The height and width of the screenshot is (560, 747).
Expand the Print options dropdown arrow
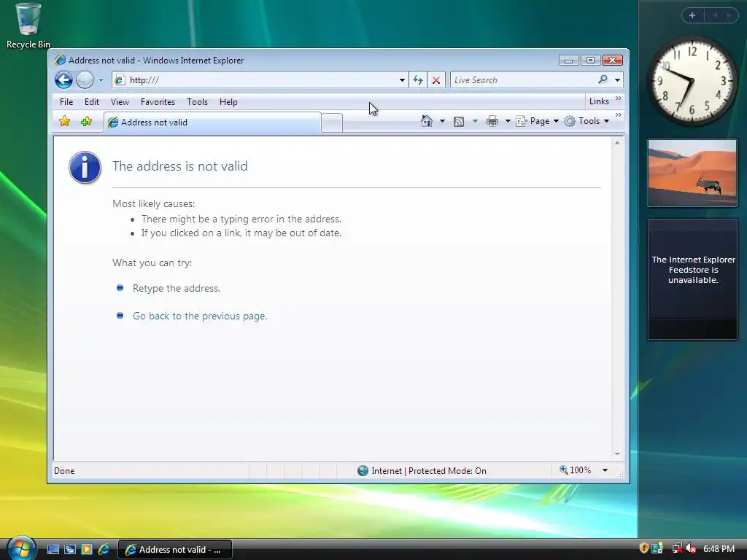coord(508,122)
